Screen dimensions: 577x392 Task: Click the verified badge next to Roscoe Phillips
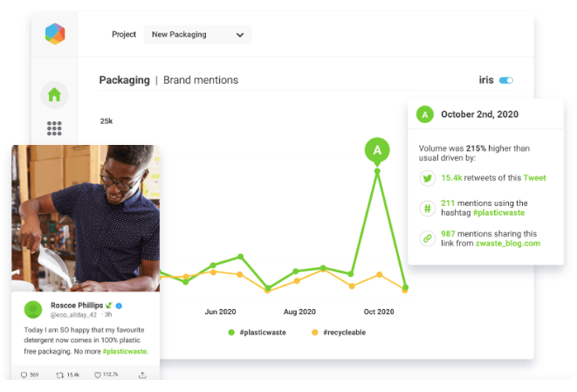pos(119,306)
